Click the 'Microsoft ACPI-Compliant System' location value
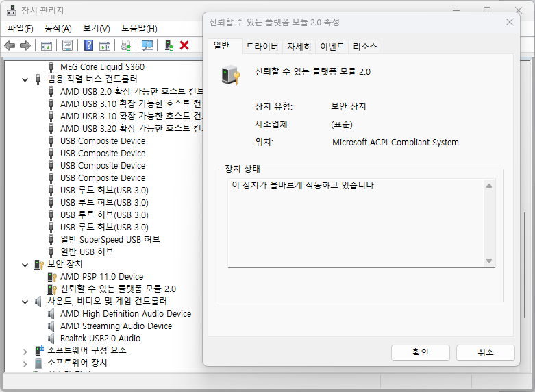The width and height of the screenshot is (535, 392). (395, 143)
